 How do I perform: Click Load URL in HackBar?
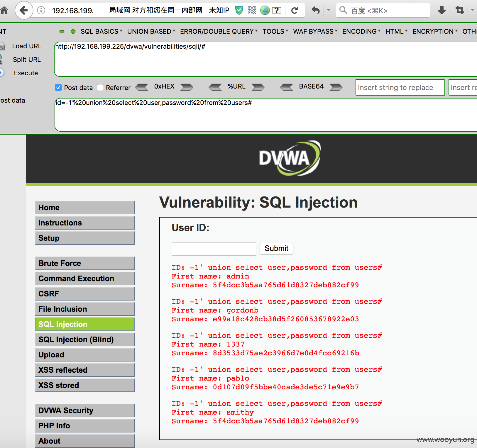(x=27, y=46)
